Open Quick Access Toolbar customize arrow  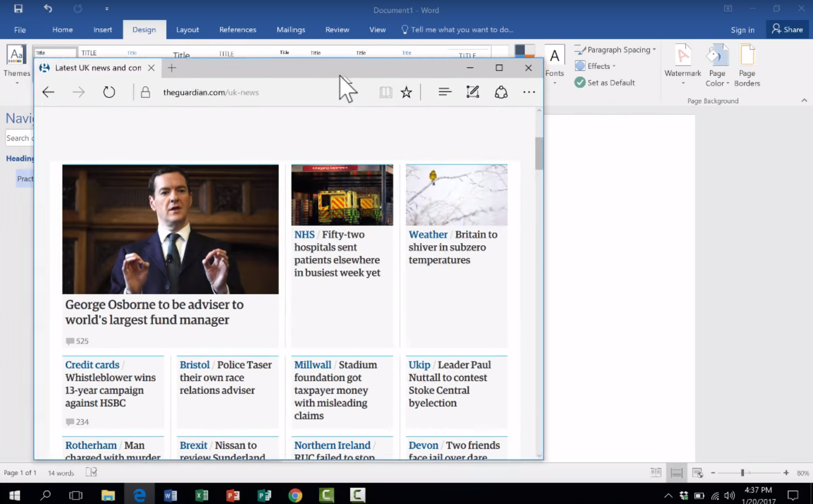coord(107,8)
